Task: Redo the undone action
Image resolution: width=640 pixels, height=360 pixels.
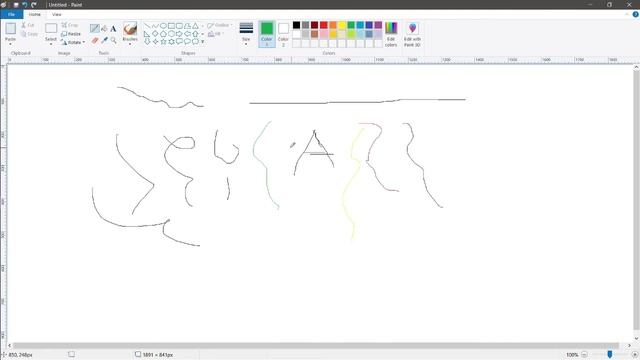Action: point(34,5)
